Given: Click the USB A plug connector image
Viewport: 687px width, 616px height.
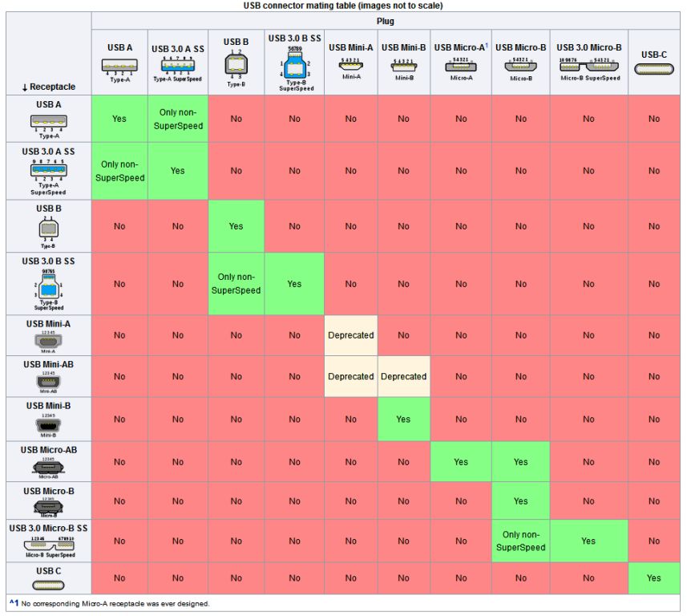Looking at the screenshot, I should [x=119, y=71].
